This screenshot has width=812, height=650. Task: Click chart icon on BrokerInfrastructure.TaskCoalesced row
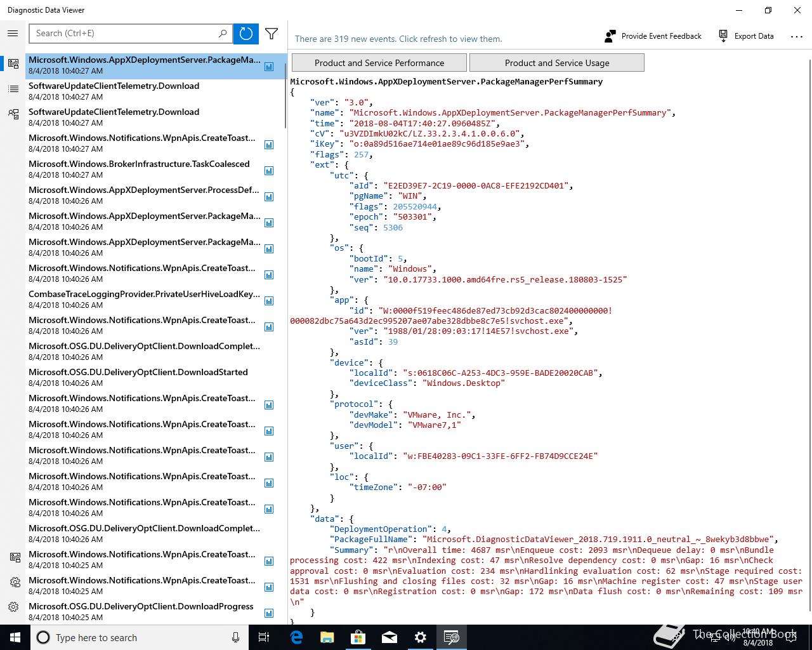tap(269, 171)
